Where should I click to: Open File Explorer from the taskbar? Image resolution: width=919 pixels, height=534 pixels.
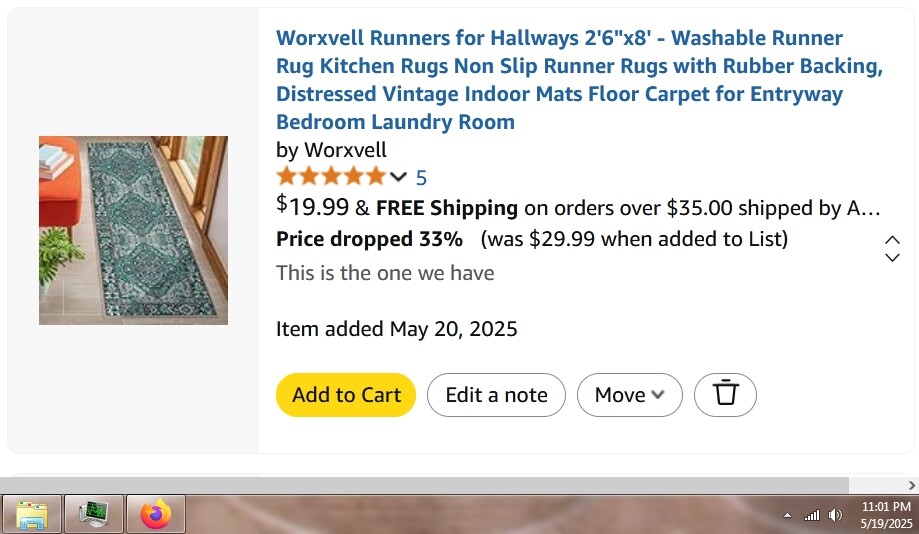(32, 515)
